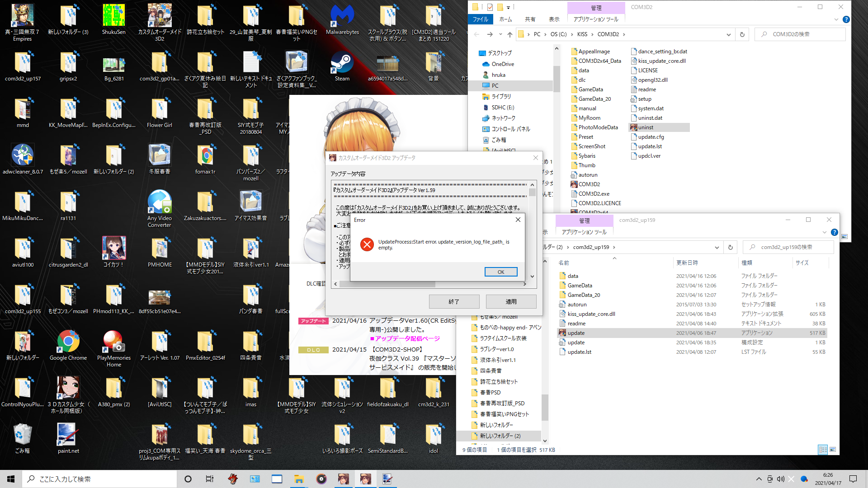
Task: Show hidden system tray icons
Action: click(759, 479)
